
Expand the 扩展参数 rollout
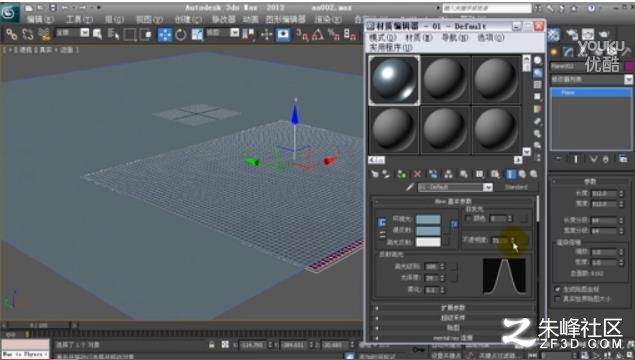[454, 308]
